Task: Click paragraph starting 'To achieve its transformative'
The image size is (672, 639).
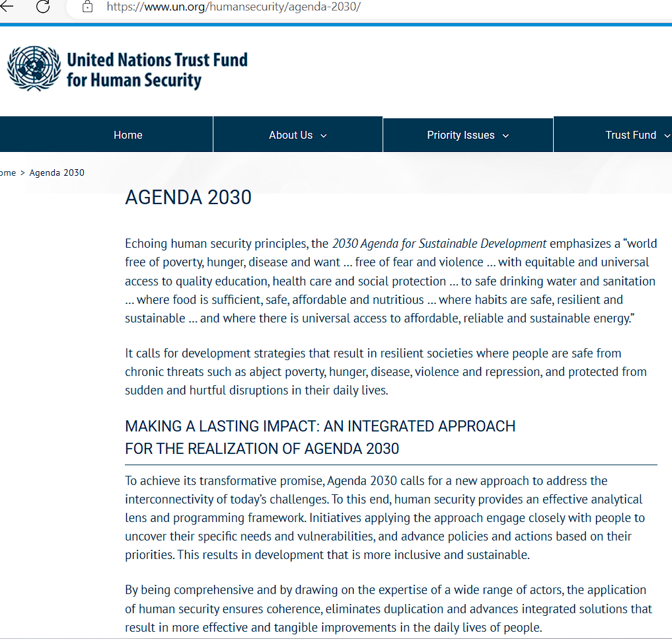Action: (385, 517)
